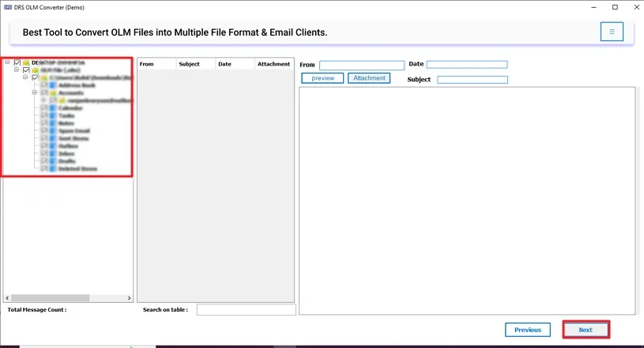Click the Next button
644x348 pixels.
click(586, 330)
